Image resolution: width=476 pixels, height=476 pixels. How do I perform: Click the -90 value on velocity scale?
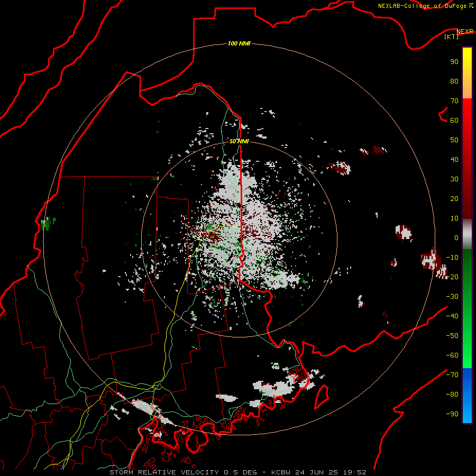pos(452,414)
